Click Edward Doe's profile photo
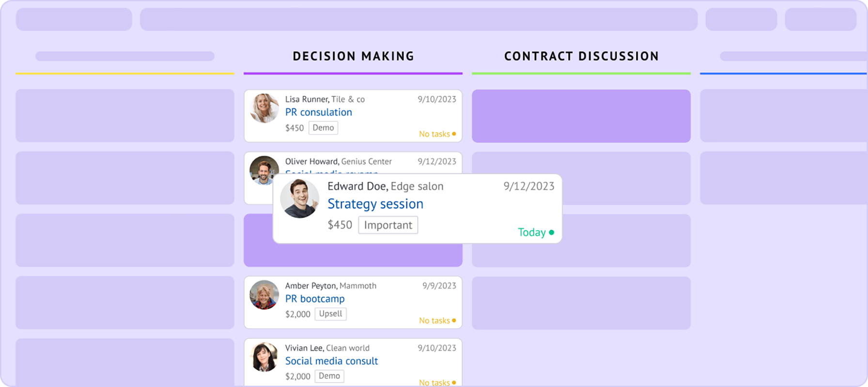The image size is (868, 387). (300, 199)
